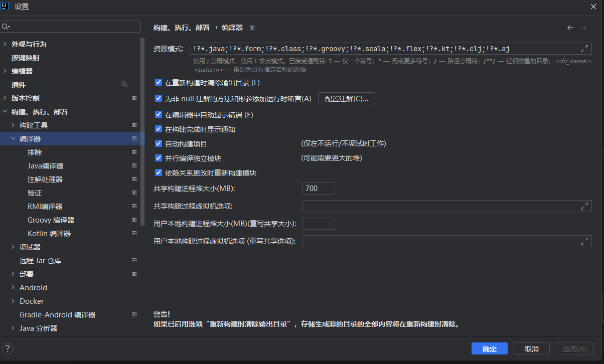604x364 pixels.
Task: Click project-level icon on 排除 row
Action: (134, 152)
